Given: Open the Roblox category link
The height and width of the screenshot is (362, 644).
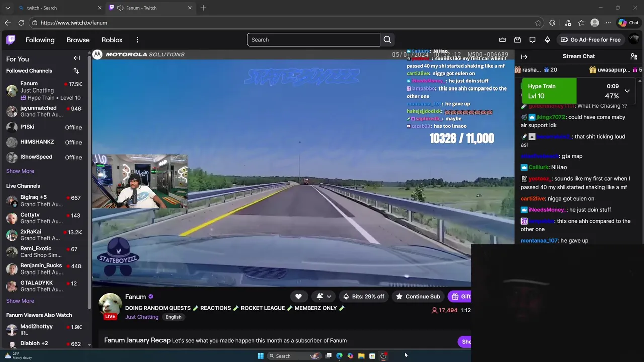Looking at the screenshot, I should pyautogui.click(x=112, y=40).
